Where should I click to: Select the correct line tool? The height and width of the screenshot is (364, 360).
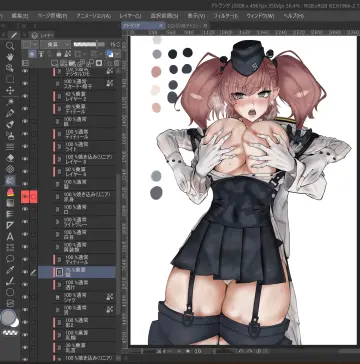click(x=10, y=281)
